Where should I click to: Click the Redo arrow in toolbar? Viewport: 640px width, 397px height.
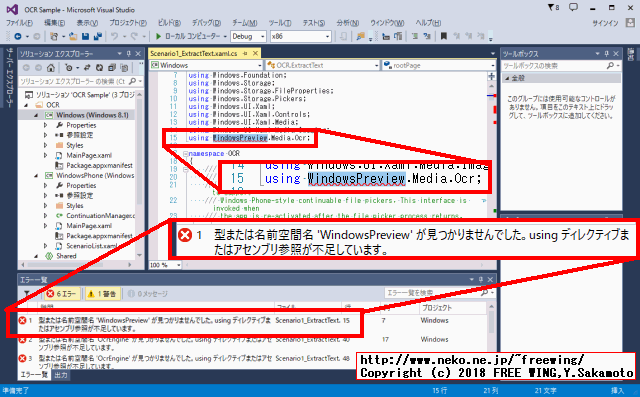pos(134,36)
